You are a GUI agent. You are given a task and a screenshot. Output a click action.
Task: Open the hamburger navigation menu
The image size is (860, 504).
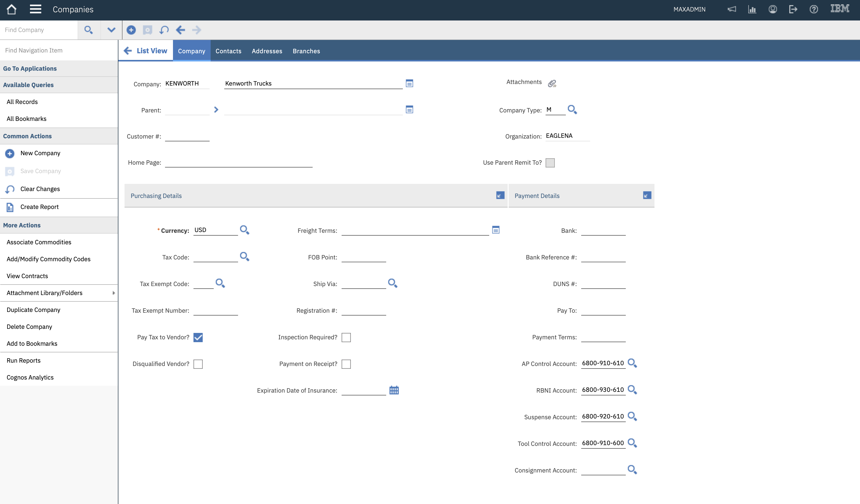(x=36, y=9)
